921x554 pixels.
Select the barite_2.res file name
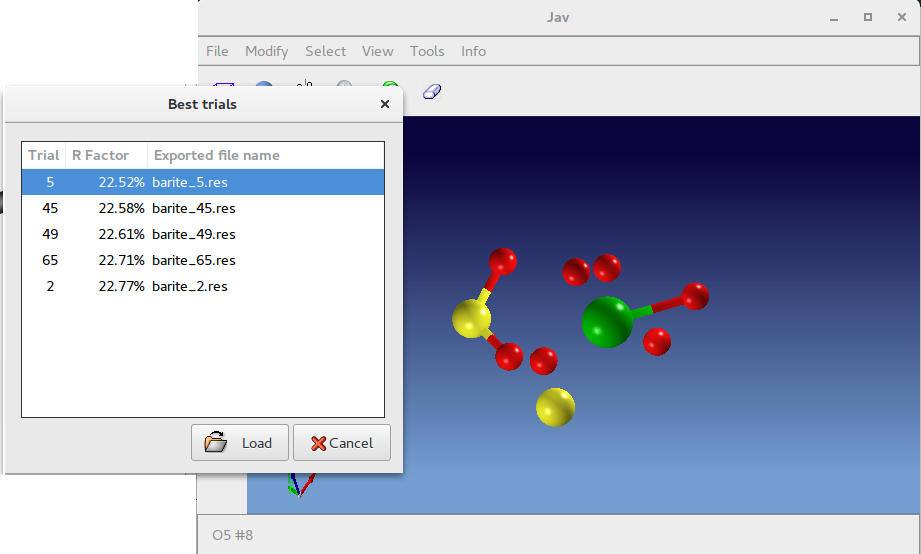coord(190,286)
